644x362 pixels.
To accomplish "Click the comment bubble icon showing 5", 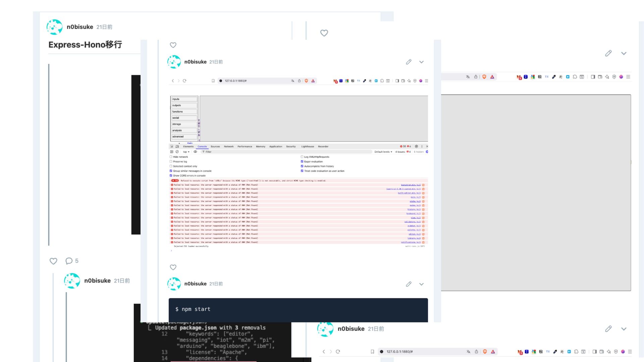I will point(69,261).
